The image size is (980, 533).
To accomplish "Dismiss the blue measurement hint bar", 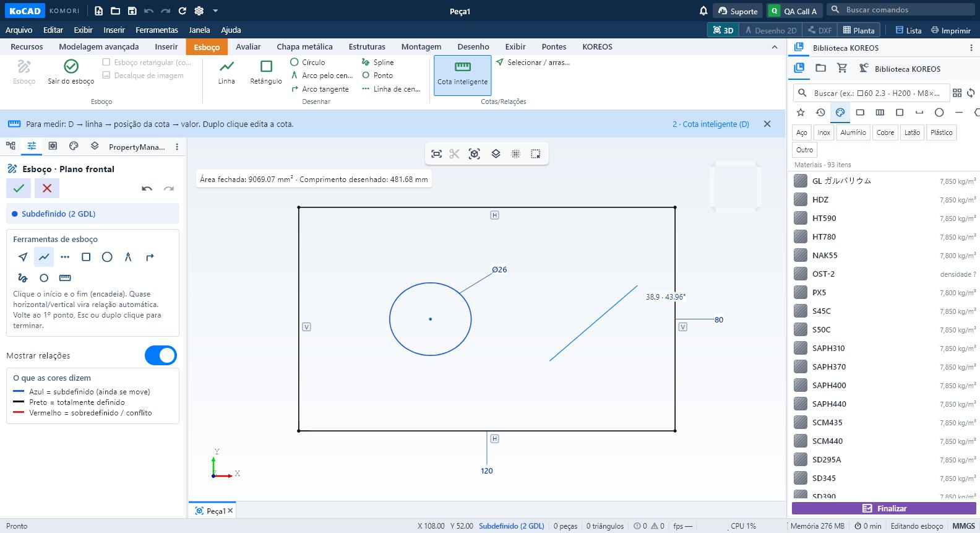I will click(x=767, y=124).
